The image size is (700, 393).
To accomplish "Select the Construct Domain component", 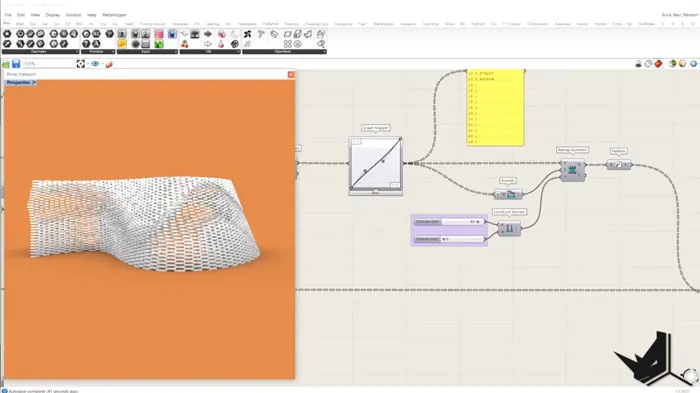I will tap(509, 229).
